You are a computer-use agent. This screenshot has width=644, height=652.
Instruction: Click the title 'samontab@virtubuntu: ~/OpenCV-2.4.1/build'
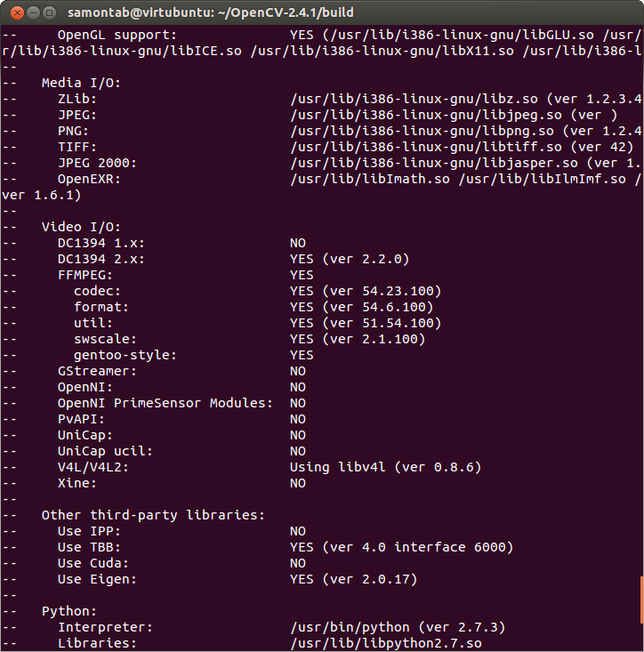(211, 12)
